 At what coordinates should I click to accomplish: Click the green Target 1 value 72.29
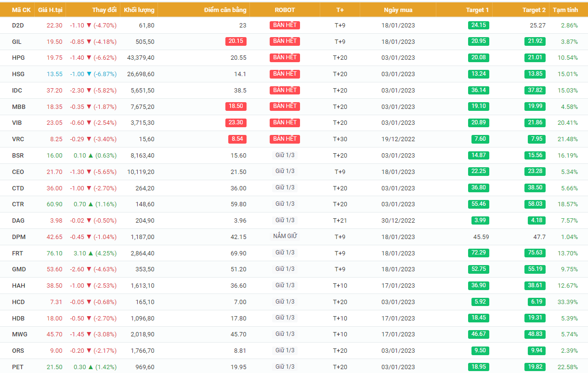point(479,253)
